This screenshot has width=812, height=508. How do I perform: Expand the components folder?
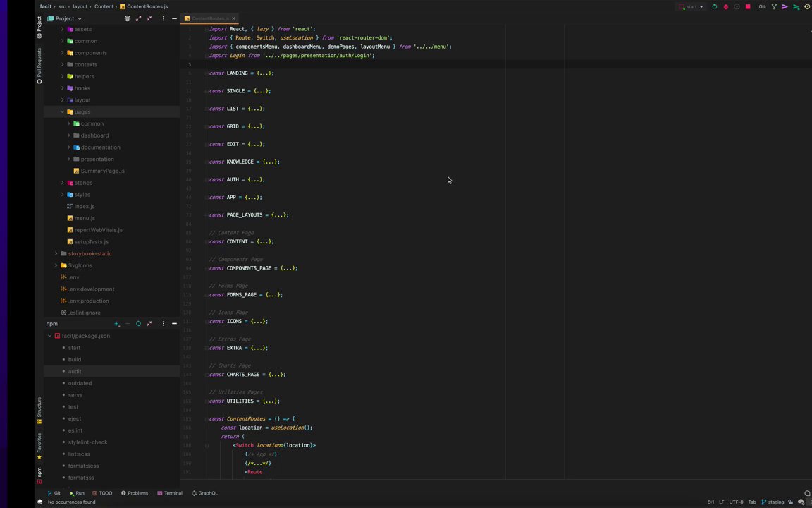coord(63,52)
